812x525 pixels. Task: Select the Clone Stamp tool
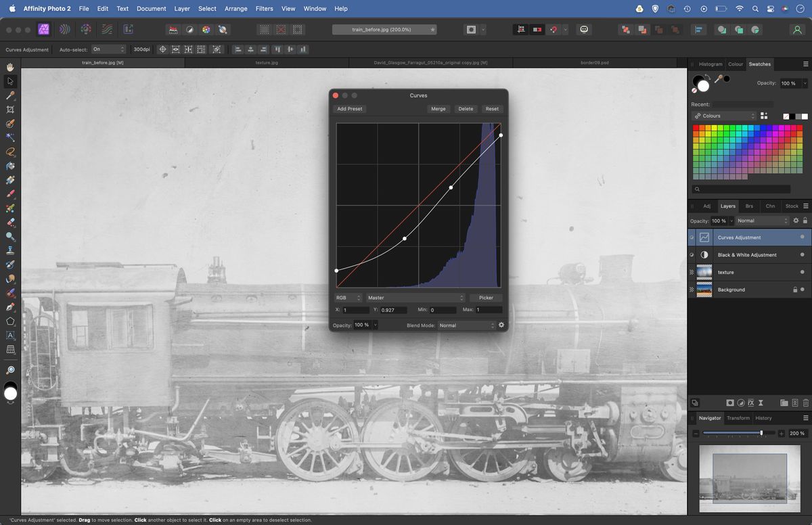pos(9,250)
